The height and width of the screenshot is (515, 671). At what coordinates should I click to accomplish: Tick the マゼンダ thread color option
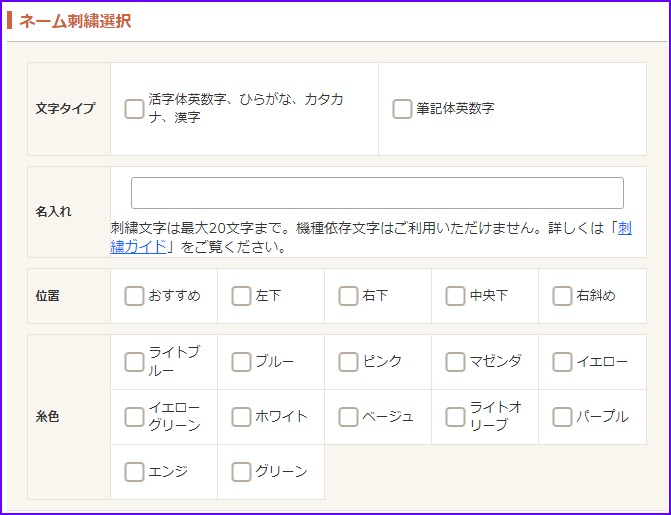tap(455, 362)
